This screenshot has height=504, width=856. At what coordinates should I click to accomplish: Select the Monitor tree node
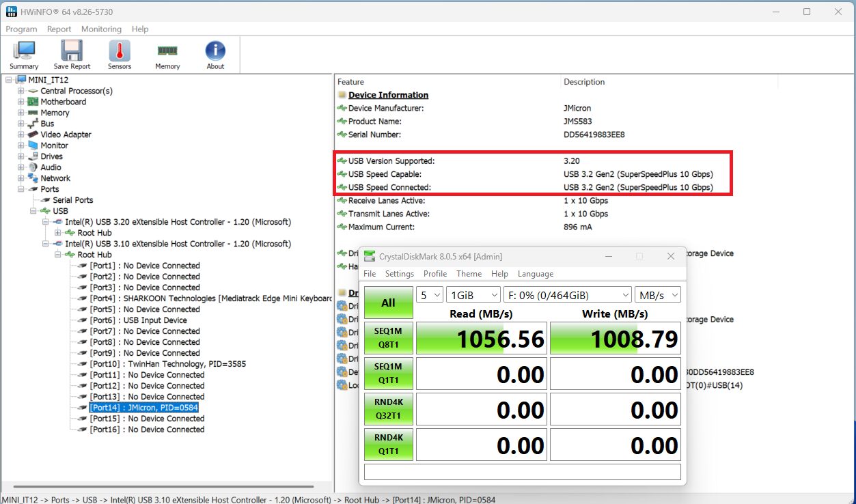(54, 145)
